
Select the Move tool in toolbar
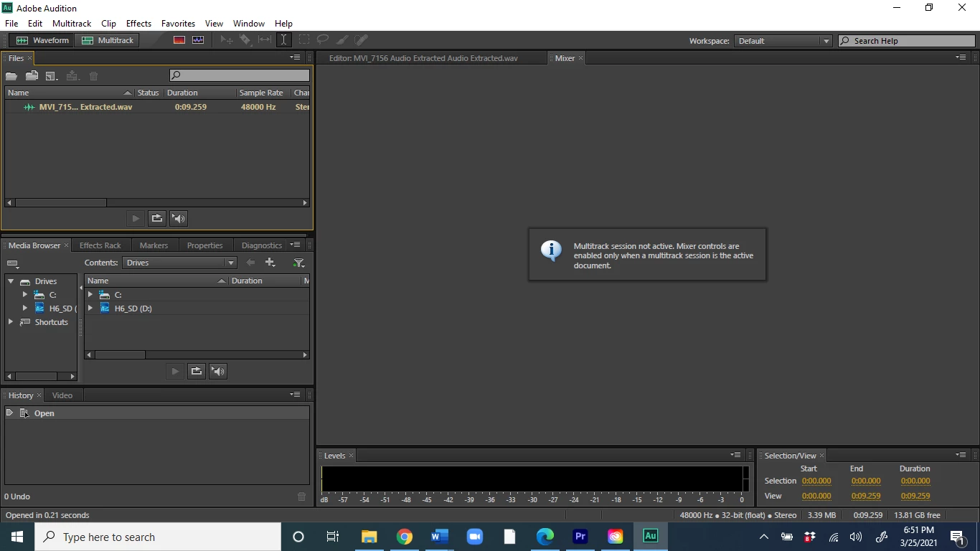227,40
